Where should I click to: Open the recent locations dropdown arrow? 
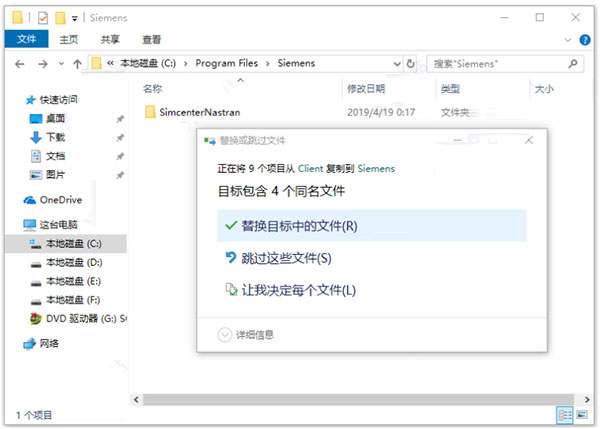[x=61, y=64]
